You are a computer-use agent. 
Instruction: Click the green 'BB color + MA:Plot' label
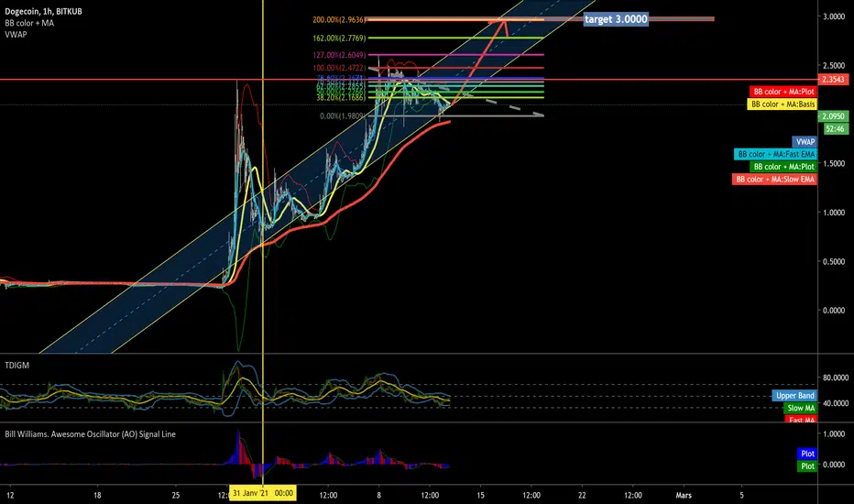point(783,167)
